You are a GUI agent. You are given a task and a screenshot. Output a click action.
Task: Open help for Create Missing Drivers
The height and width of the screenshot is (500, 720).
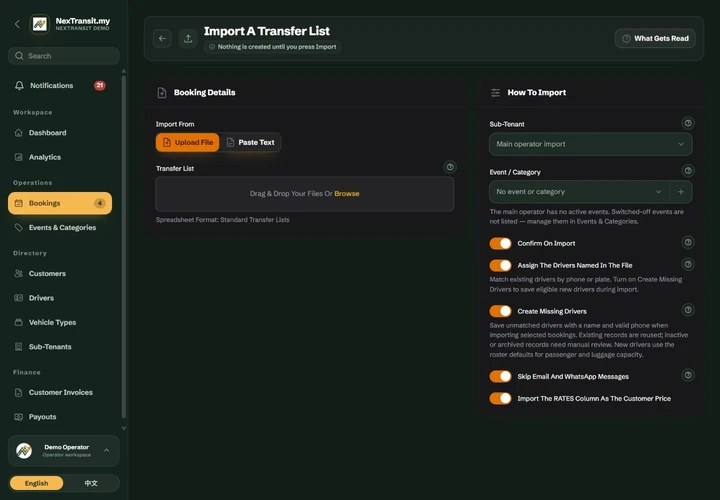point(688,310)
